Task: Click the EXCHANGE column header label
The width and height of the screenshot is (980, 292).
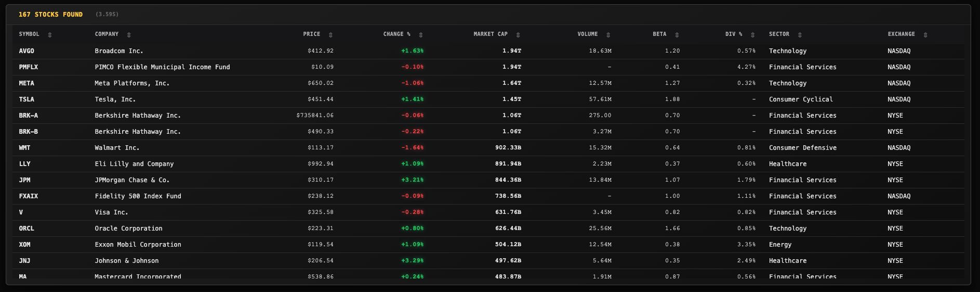Action: (901, 34)
